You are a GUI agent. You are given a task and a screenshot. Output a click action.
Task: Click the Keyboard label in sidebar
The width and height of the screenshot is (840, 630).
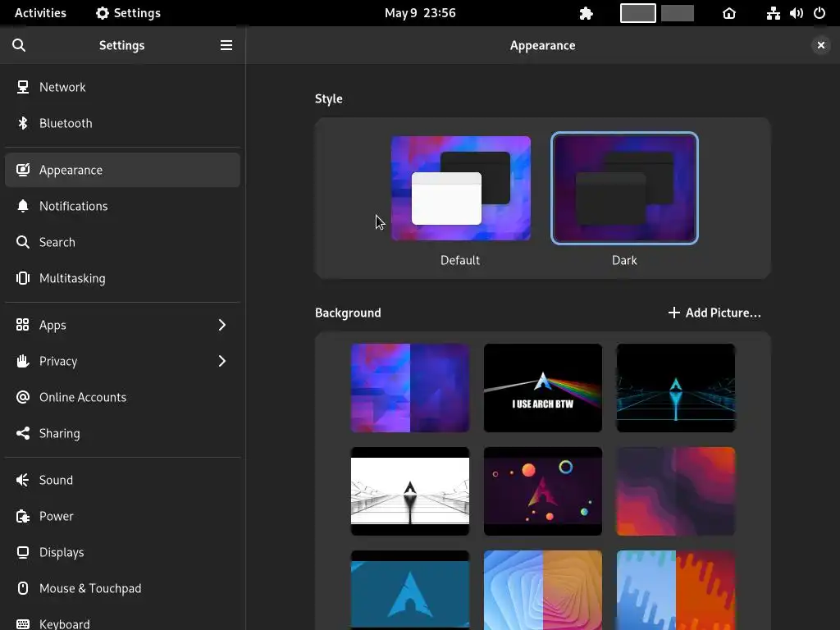65,624
